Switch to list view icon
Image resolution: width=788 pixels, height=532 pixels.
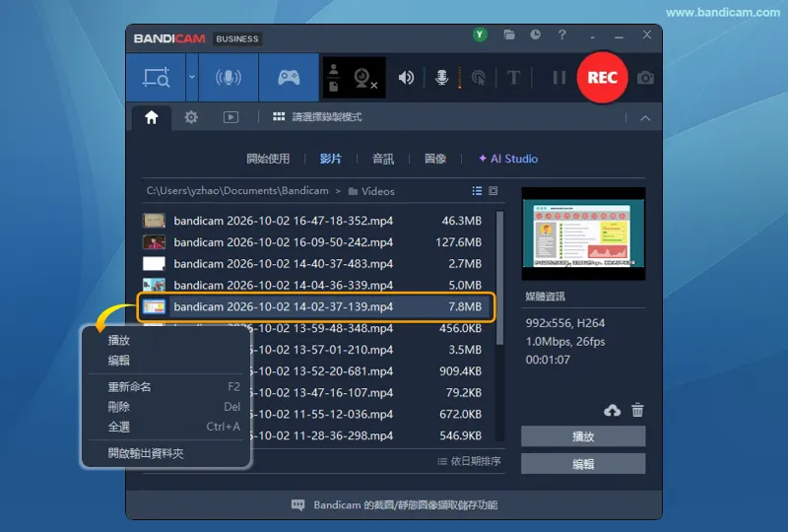click(477, 190)
